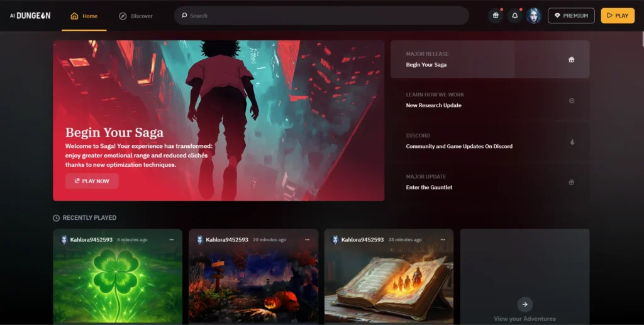Click the Recently Played clock icon
This screenshot has width=644, height=325.
click(56, 218)
